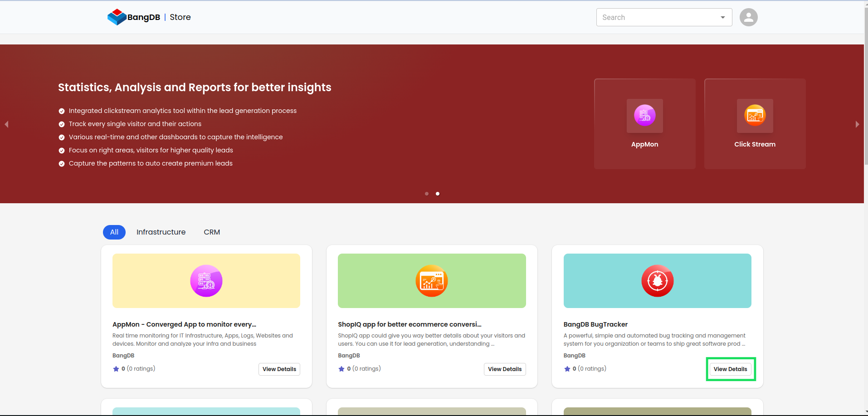View Details for ShopIQ app
Screen dimensions: 868x416
click(505, 369)
